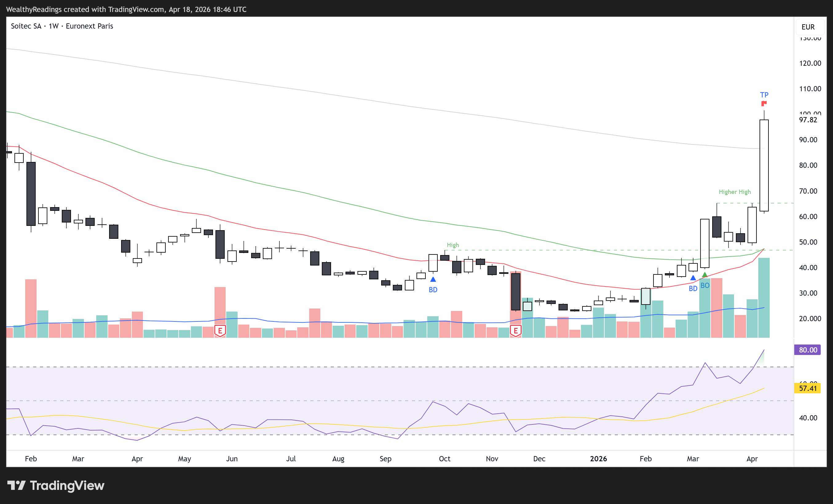Click the November earnings E marker

515,331
